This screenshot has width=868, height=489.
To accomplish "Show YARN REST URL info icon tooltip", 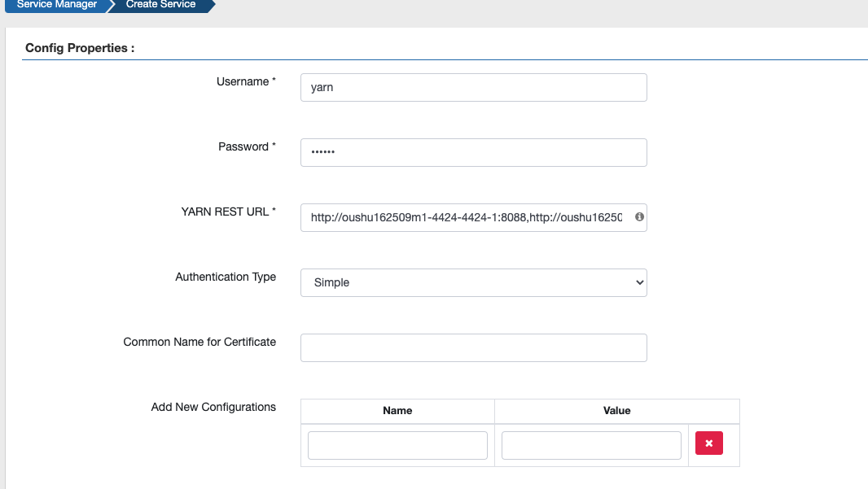I will point(639,217).
